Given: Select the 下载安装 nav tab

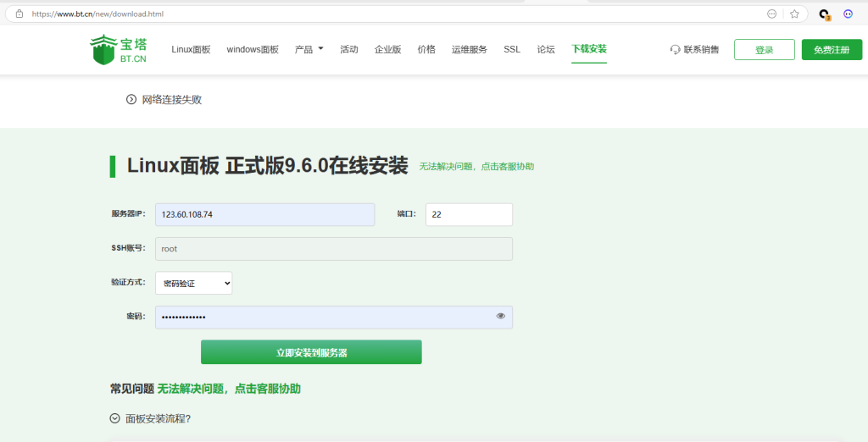Looking at the screenshot, I should coord(589,48).
